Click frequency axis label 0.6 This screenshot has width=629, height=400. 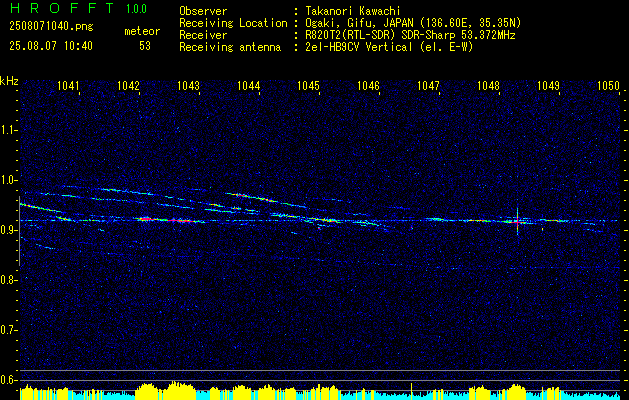point(9,380)
